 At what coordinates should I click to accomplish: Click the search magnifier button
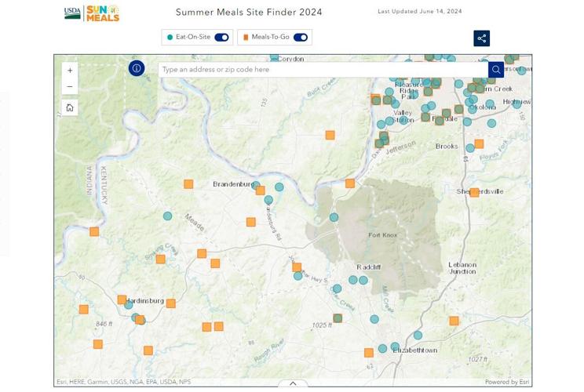point(496,70)
